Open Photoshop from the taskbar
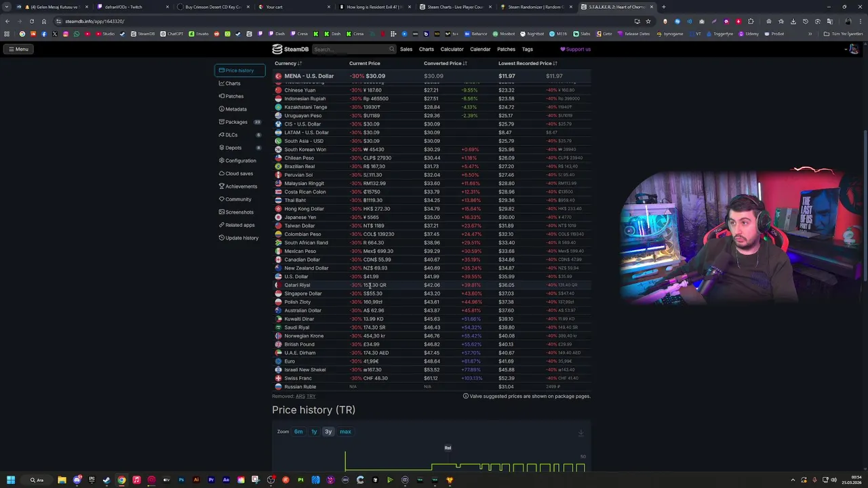 (181, 480)
